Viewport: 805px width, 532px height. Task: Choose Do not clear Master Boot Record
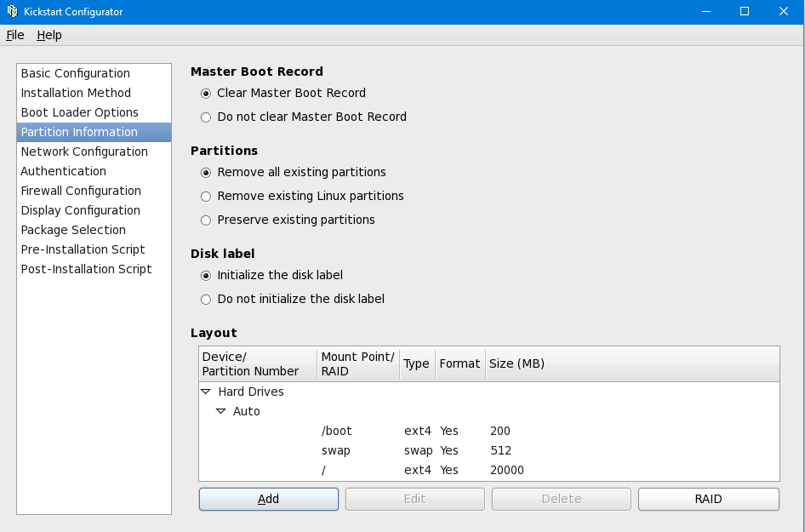[x=206, y=117]
